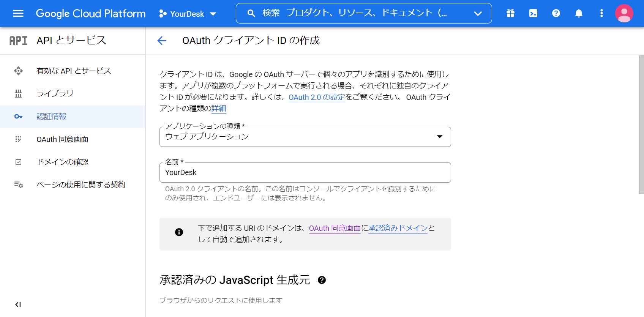Click the API logo icon in sidebar
This screenshot has height=317, width=644.
coord(18,41)
